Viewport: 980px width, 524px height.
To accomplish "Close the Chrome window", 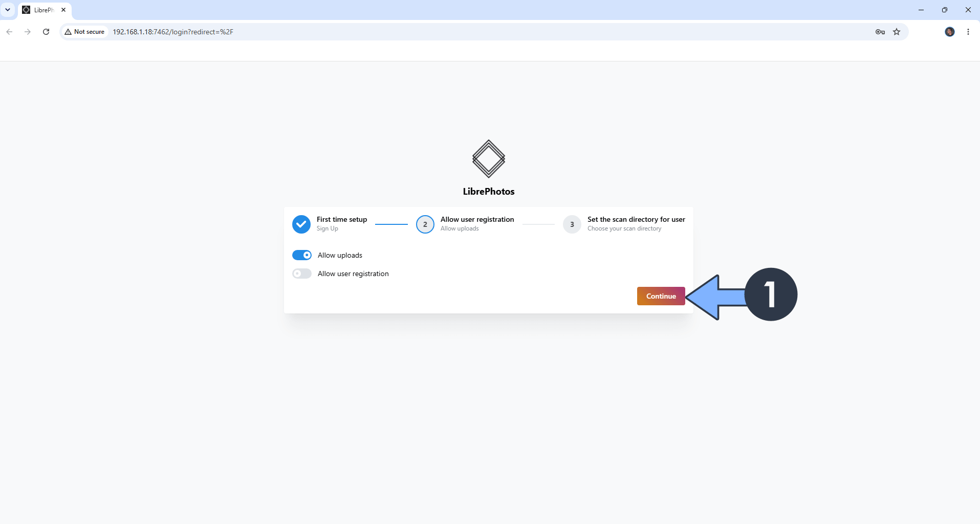I will 968,10.
